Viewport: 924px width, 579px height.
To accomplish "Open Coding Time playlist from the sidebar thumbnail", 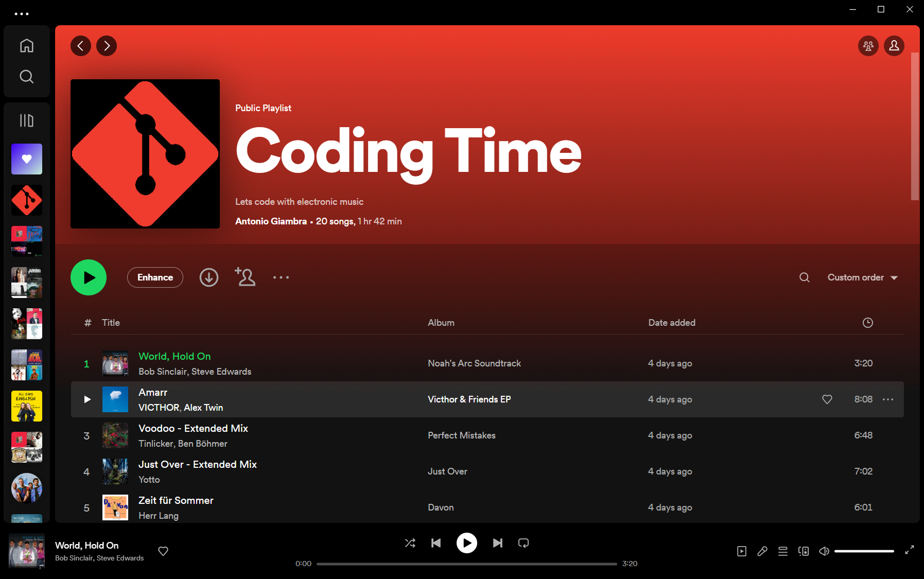I will click(x=27, y=200).
